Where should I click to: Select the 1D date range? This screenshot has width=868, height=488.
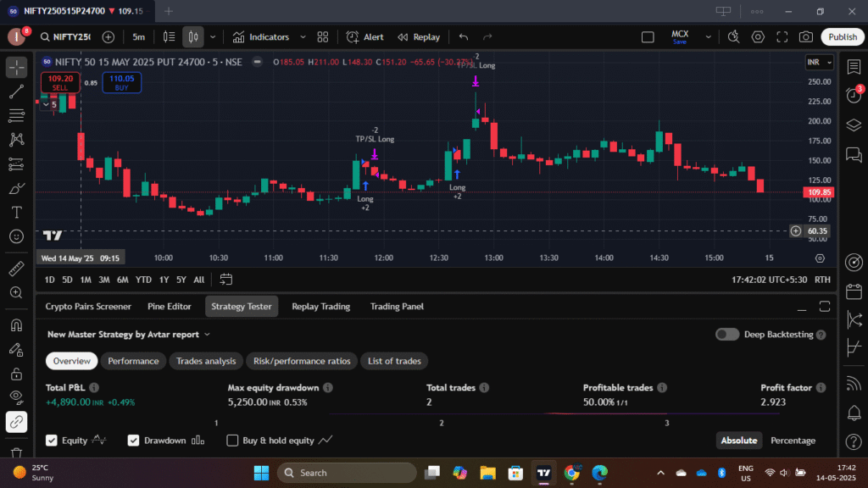click(49, 280)
